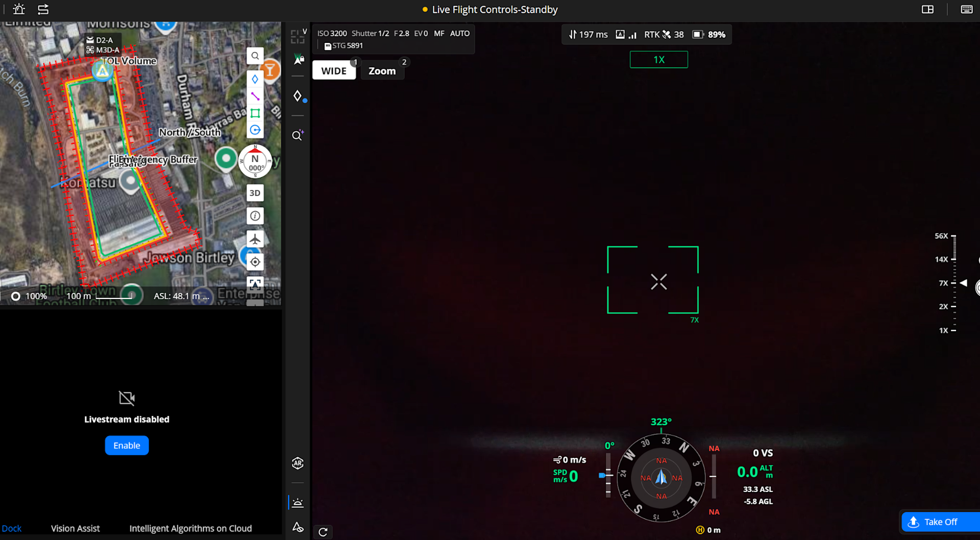Click the refresh arrow button under the camera view

pos(323,532)
